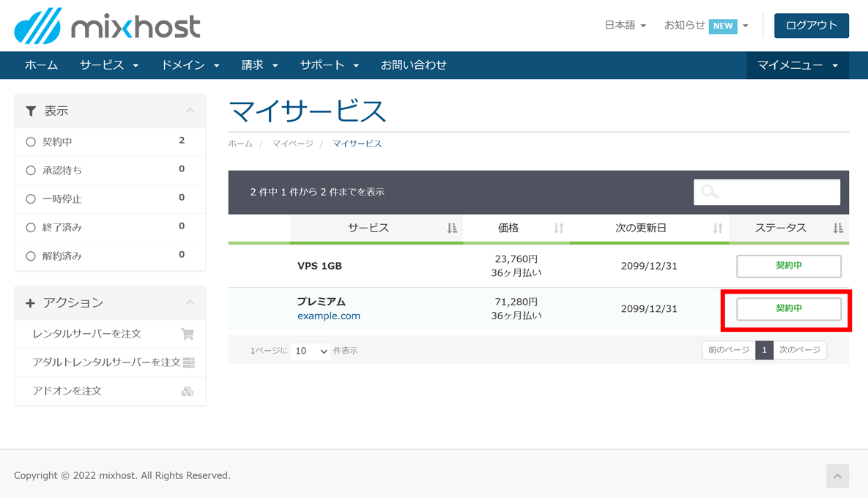868x498 pixels.
Task: Open お問い合わせ in the navigation bar
Action: coord(414,65)
